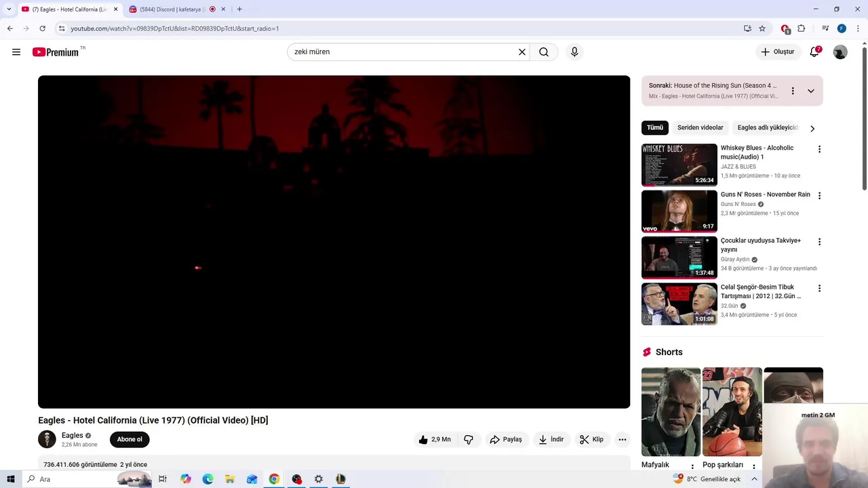Screen dimensions: 868x488
Task: Open the YouTube account avatar menu
Action: pyautogui.click(x=840, y=52)
